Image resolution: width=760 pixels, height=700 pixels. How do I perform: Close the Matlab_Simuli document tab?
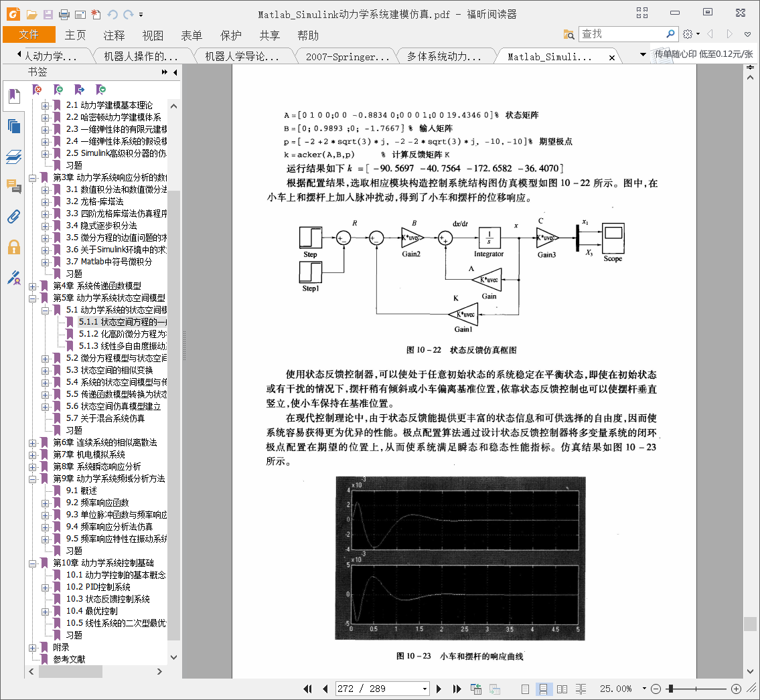point(612,58)
